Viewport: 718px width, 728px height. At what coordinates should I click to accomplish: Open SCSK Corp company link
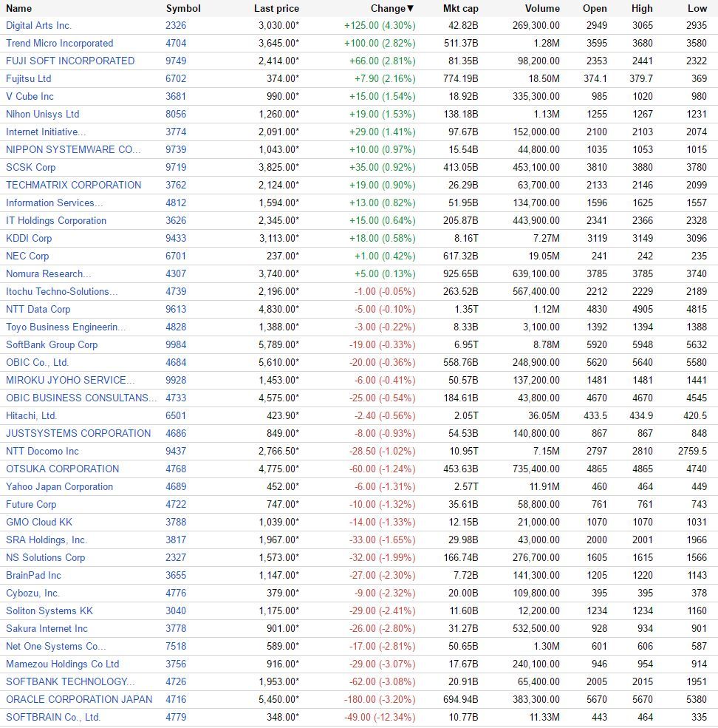point(30,167)
